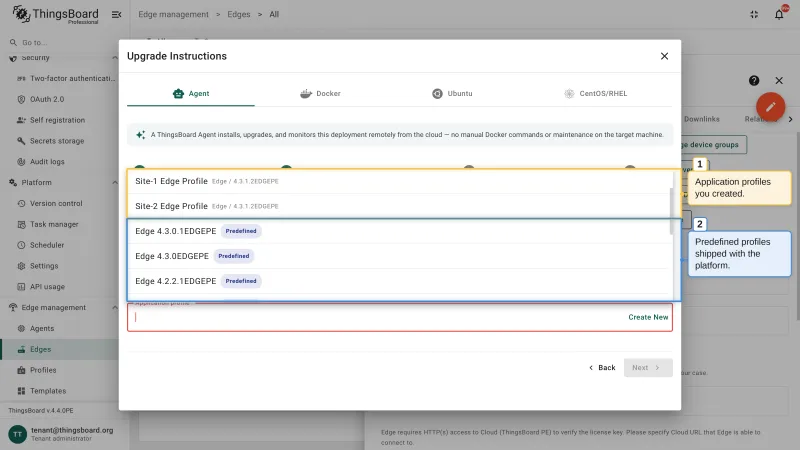Switch to the Ubuntu tab

pos(452,93)
